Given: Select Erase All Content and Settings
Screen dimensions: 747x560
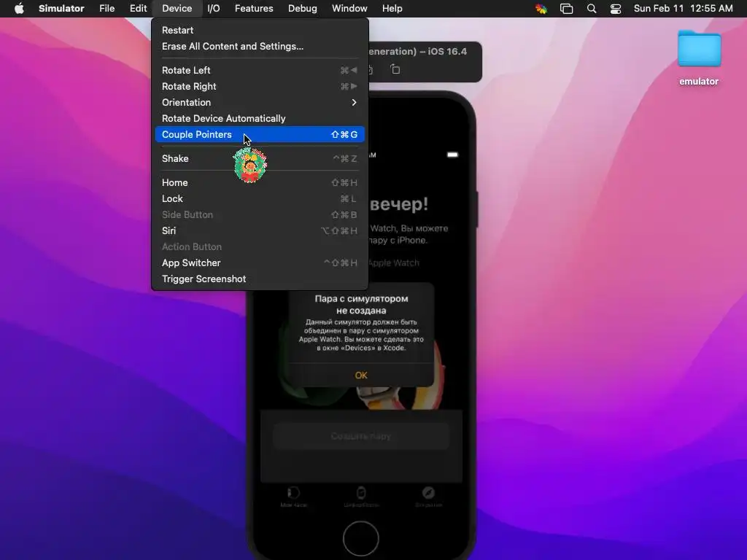Looking at the screenshot, I should (260, 46).
